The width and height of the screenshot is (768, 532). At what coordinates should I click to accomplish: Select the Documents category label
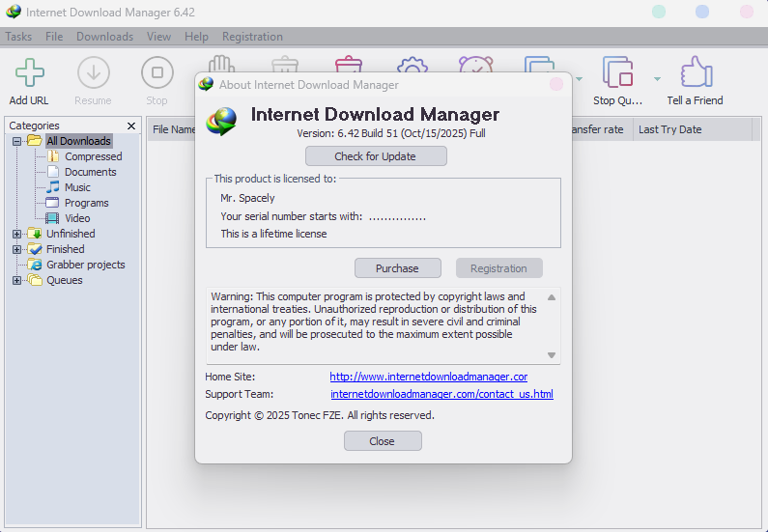[x=90, y=172]
